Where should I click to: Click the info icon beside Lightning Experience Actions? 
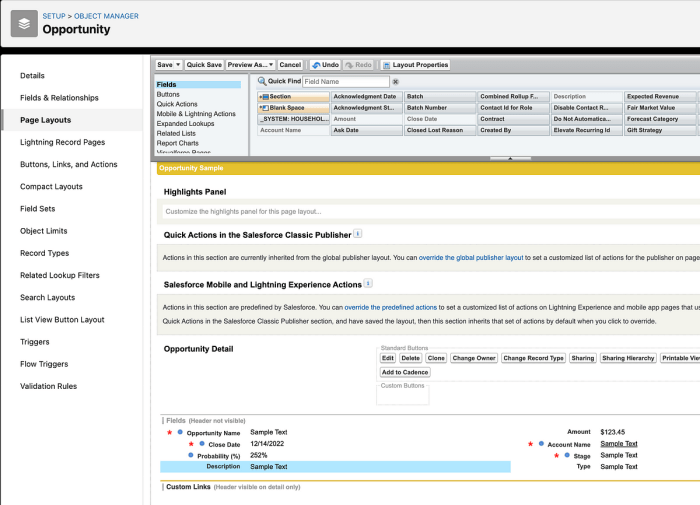(368, 283)
